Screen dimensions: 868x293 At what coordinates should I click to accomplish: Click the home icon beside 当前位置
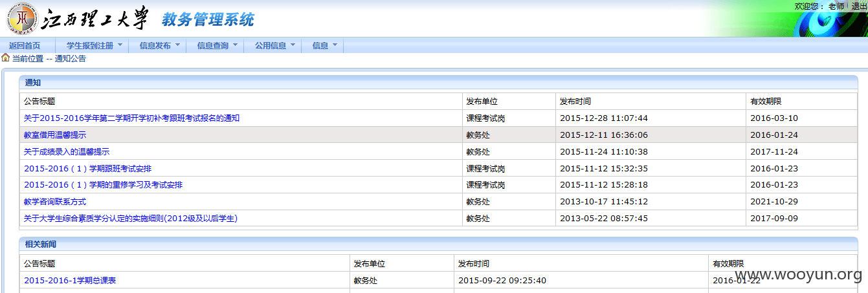pyautogui.click(x=6, y=58)
